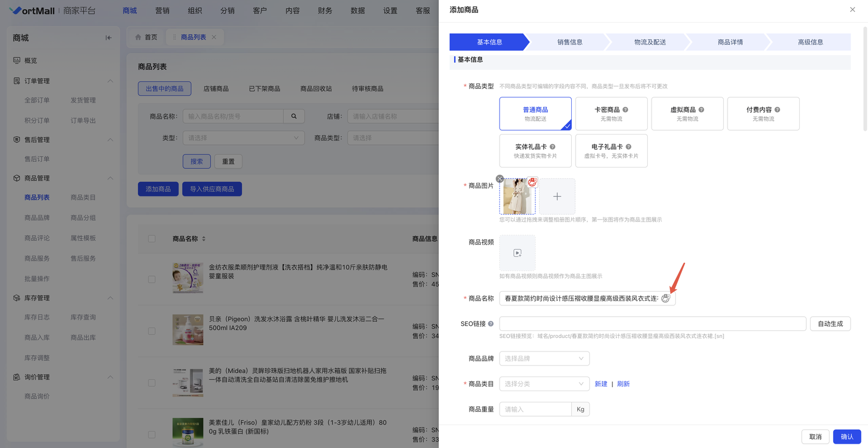
Task: Click the 商品重量 input field
Action: 535,409
